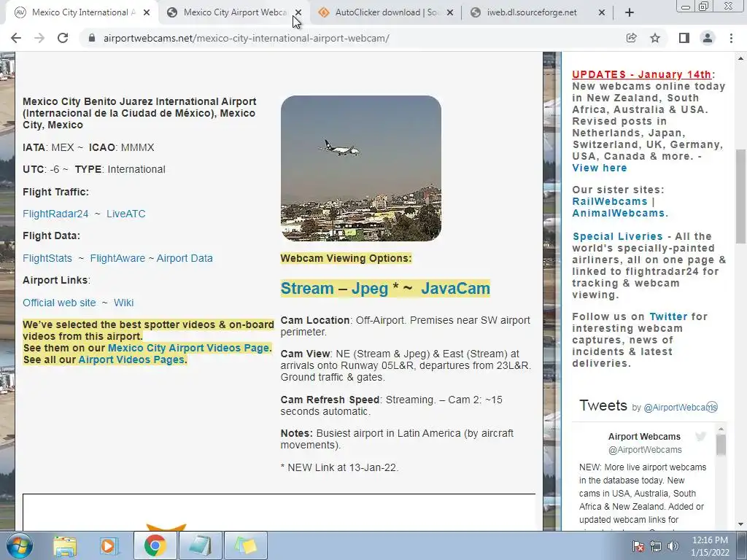Click View here updates link

[x=600, y=168]
